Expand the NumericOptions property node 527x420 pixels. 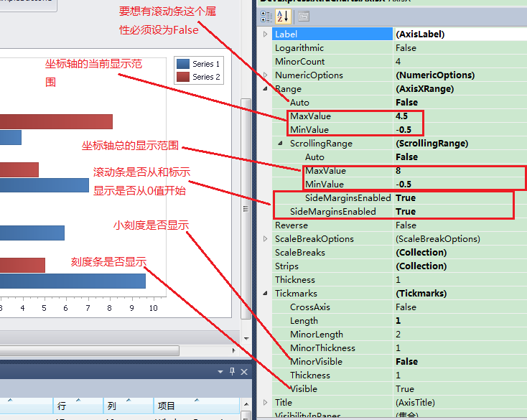(265, 75)
